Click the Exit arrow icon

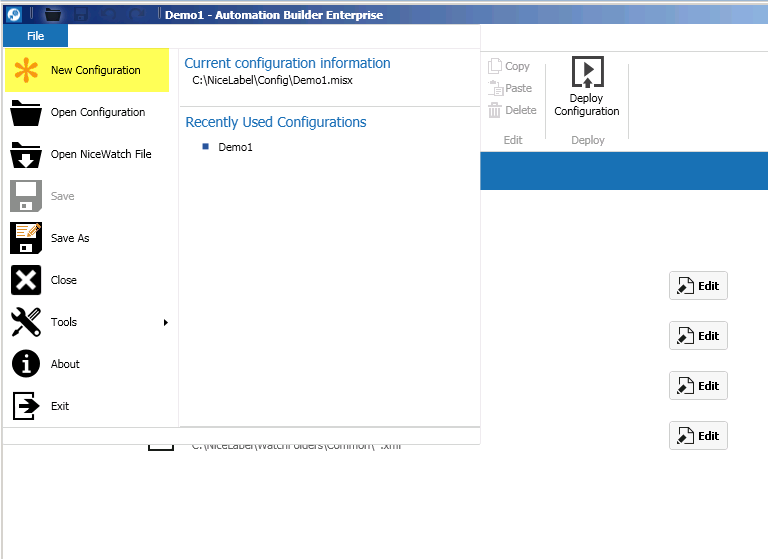tap(26, 406)
